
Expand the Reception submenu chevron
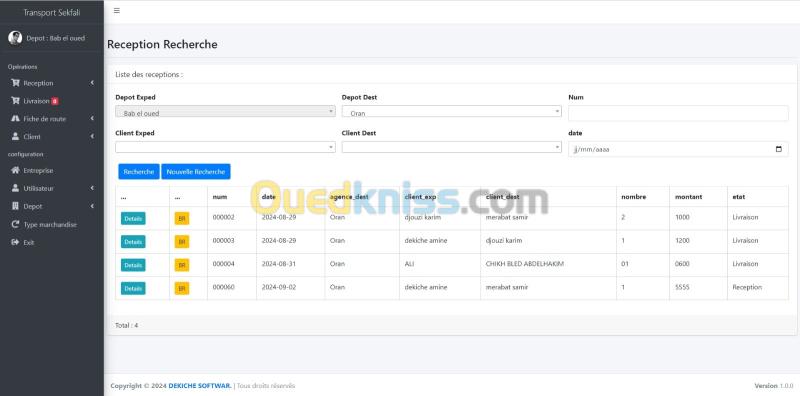pos(92,83)
